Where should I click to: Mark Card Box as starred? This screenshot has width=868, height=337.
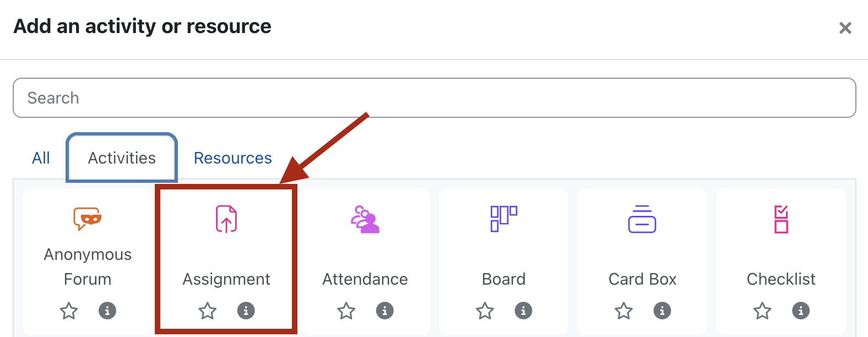pyautogui.click(x=623, y=311)
